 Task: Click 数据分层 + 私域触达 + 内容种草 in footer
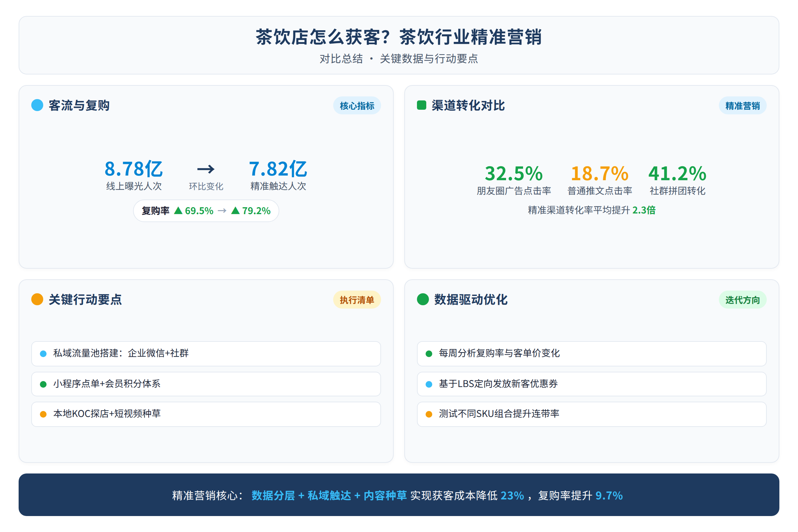point(329,495)
